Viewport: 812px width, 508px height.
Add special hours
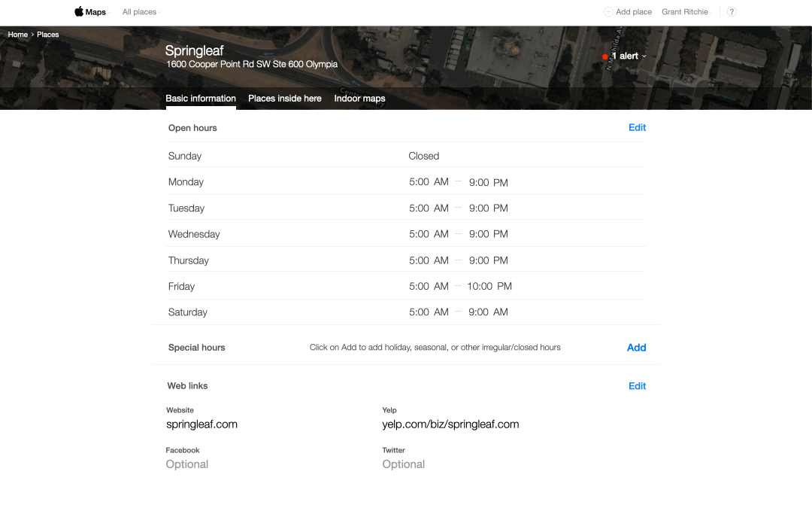pos(637,348)
